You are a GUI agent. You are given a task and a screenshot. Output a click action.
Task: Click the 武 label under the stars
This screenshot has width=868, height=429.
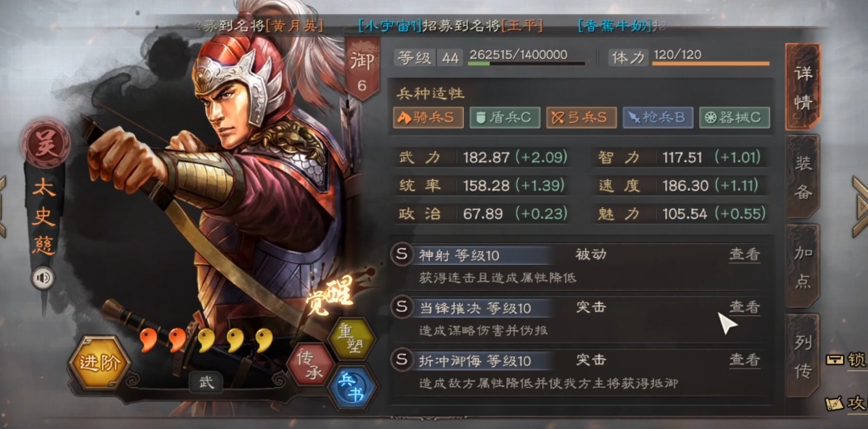click(206, 381)
